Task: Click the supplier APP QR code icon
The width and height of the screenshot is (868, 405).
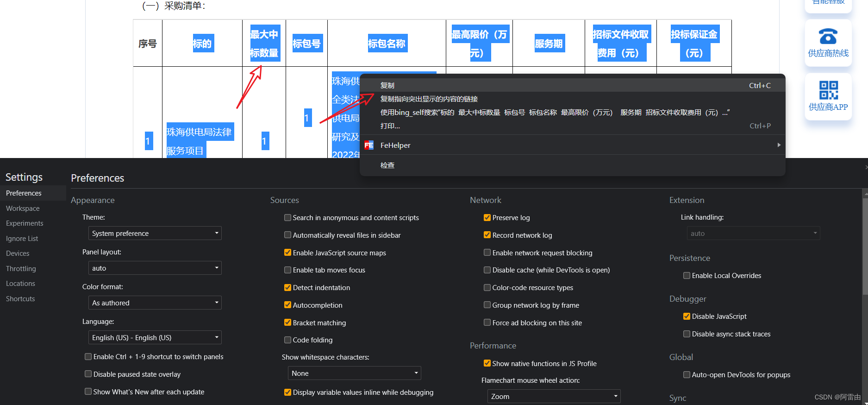Action: point(828,90)
